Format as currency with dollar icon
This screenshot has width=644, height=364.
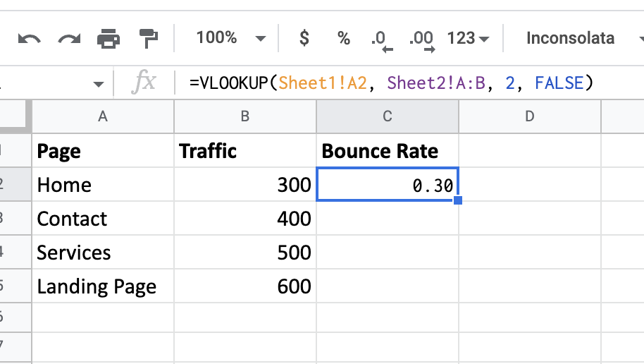click(304, 38)
